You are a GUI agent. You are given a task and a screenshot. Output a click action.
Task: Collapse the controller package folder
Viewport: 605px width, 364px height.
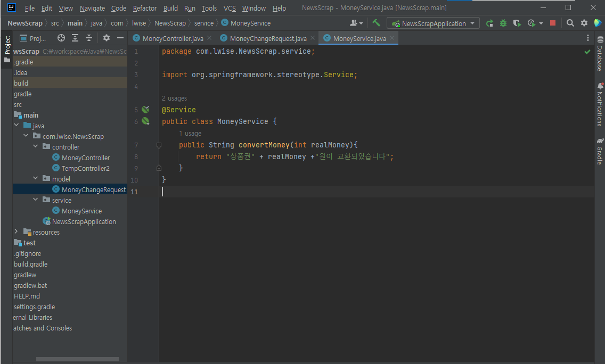point(36,147)
